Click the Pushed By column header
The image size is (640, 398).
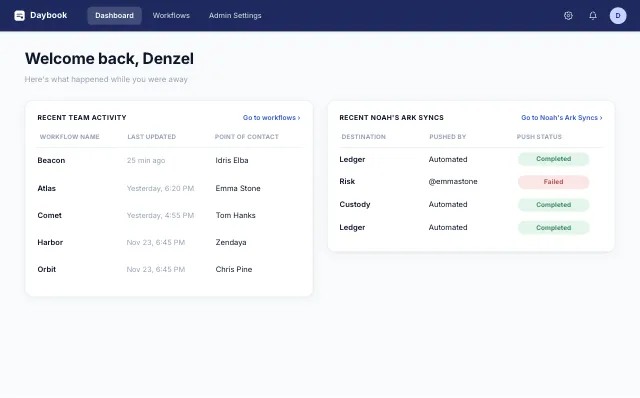[x=448, y=137]
